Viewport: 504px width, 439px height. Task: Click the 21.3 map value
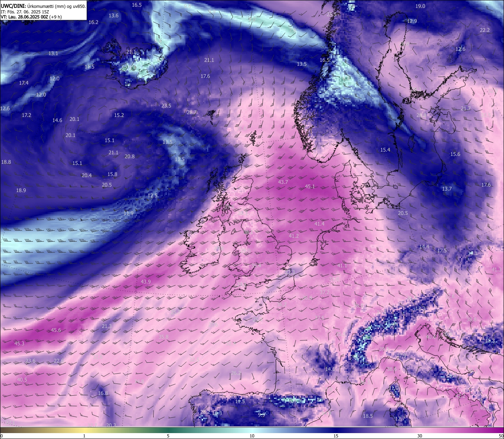[x=107, y=326]
